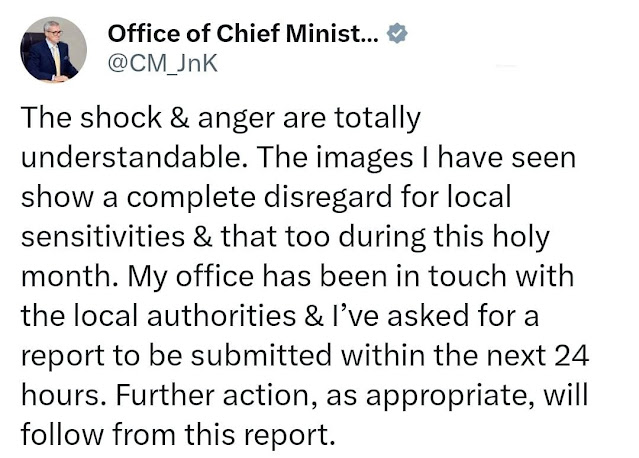Visit the @CM_JnK handle link
The width and height of the screenshot is (639, 458).
coord(163,64)
